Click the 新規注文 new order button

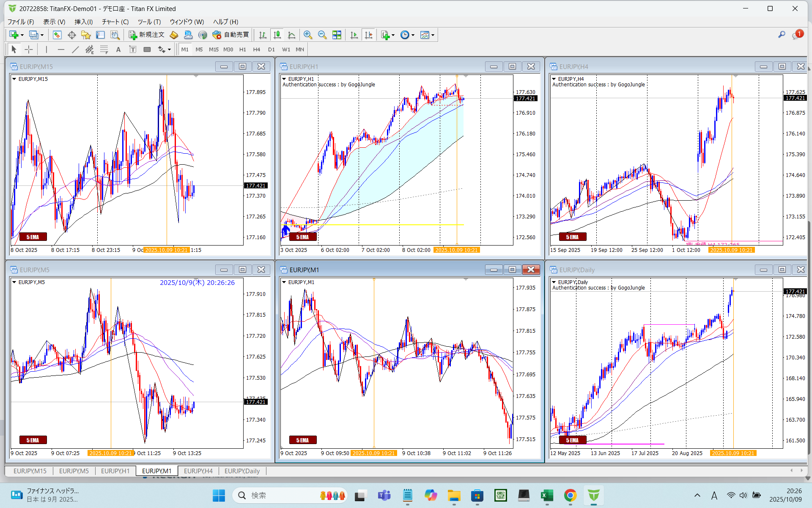[146, 35]
